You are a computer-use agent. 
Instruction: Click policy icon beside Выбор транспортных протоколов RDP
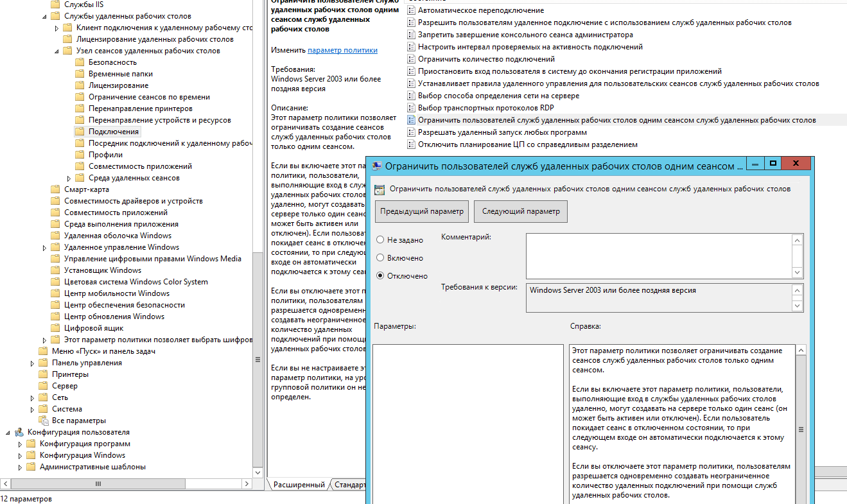(x=411, y=108)
